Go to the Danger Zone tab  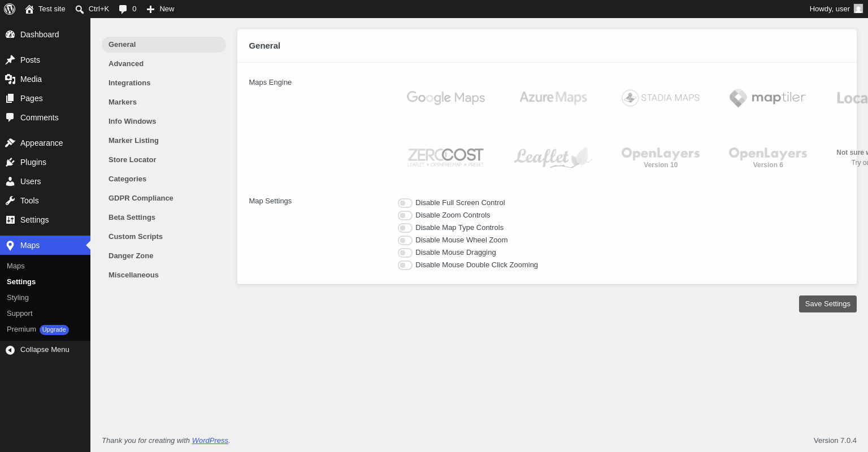pyautogui.click(x=164, y=256)
